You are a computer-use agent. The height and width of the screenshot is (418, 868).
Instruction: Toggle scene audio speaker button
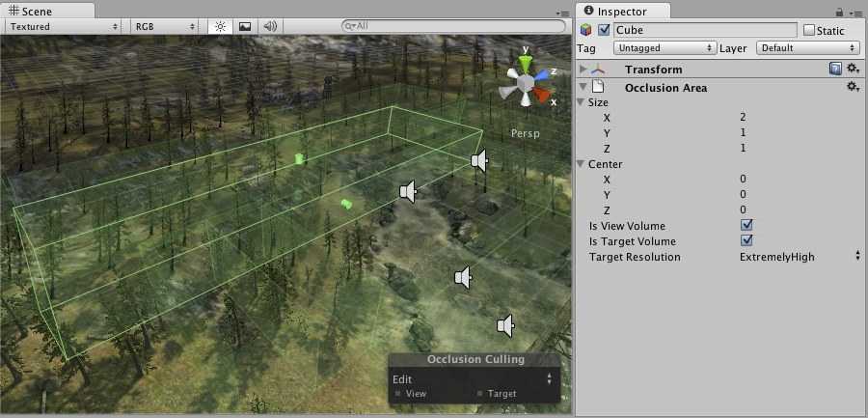270,27
